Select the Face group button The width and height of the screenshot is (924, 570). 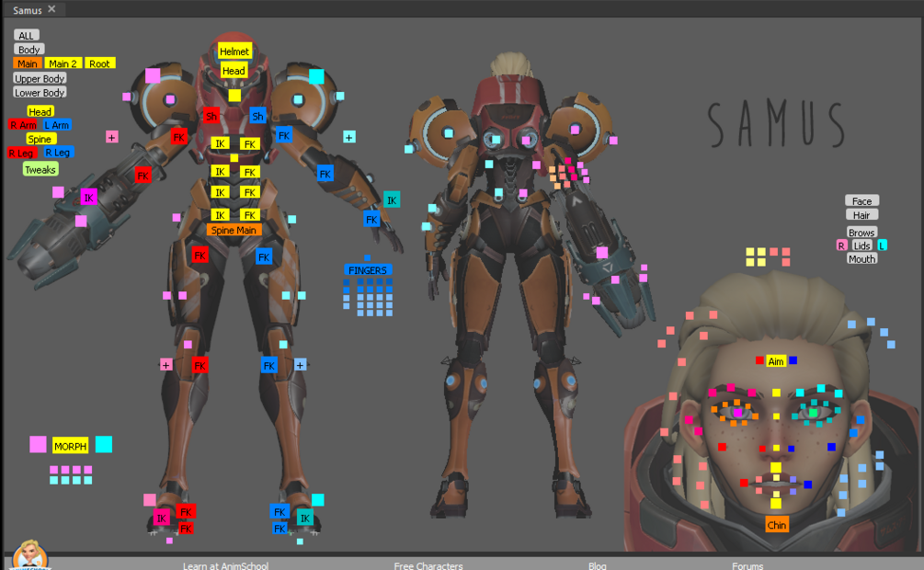(x=861, y=201)
